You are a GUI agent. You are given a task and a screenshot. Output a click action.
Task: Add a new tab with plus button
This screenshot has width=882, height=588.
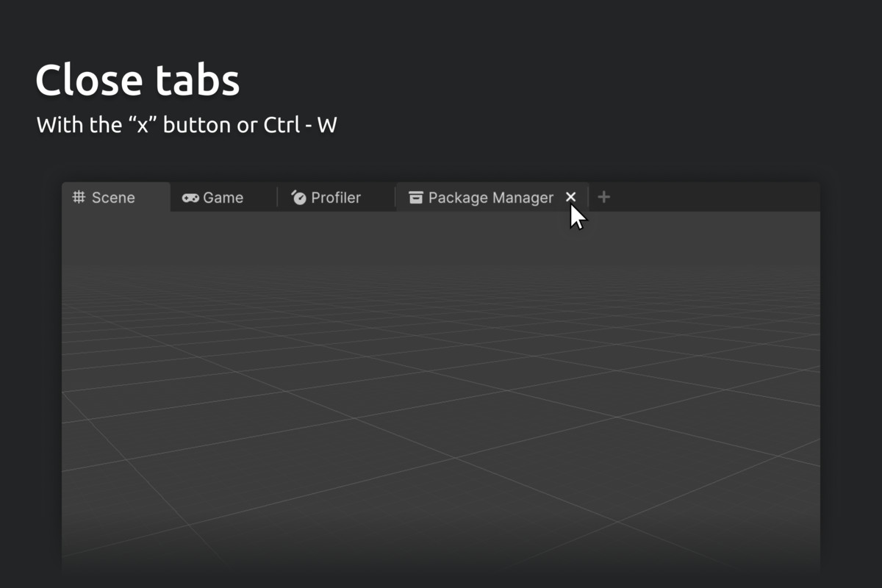[x=603, y=197]
